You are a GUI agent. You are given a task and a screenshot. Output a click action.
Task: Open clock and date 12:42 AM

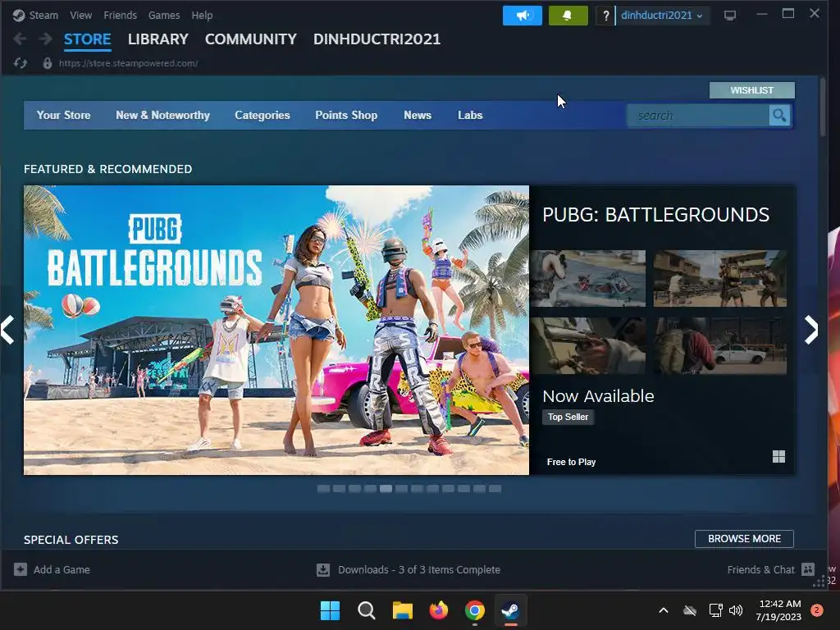778,610
